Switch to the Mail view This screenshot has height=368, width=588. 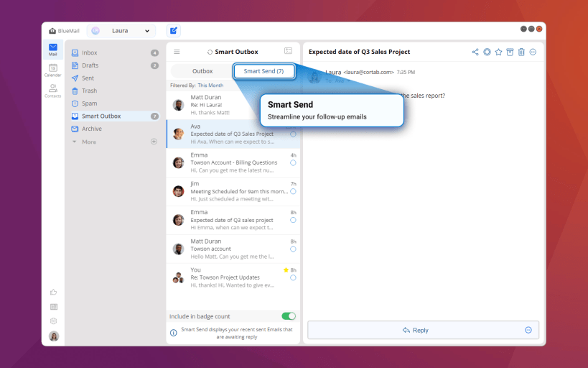click(x=53, y=50)
